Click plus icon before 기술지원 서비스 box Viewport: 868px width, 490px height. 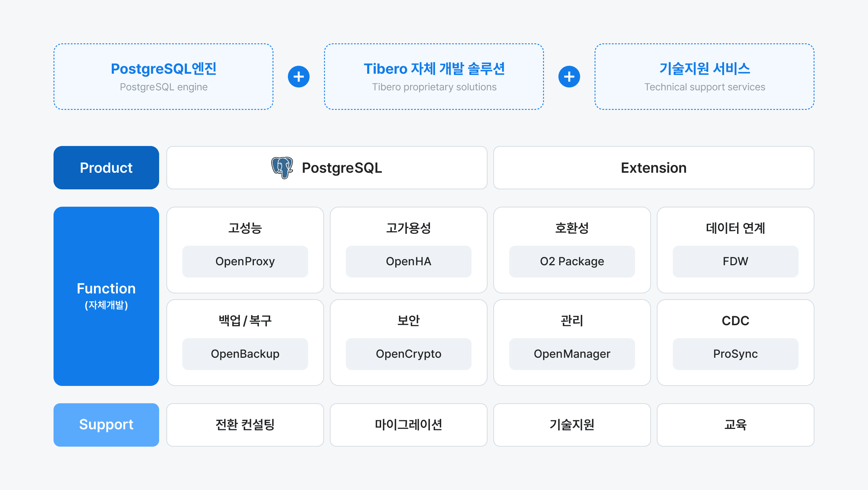569,77
